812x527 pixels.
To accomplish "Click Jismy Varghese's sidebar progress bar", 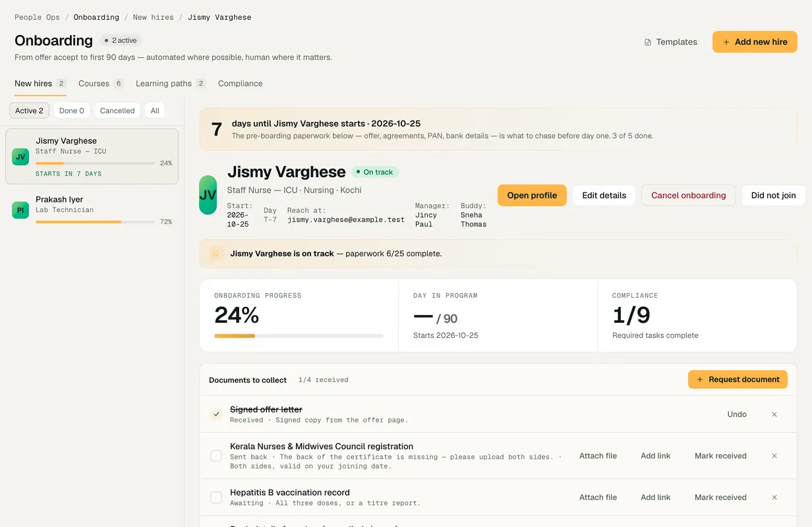I will coord(95,163).
